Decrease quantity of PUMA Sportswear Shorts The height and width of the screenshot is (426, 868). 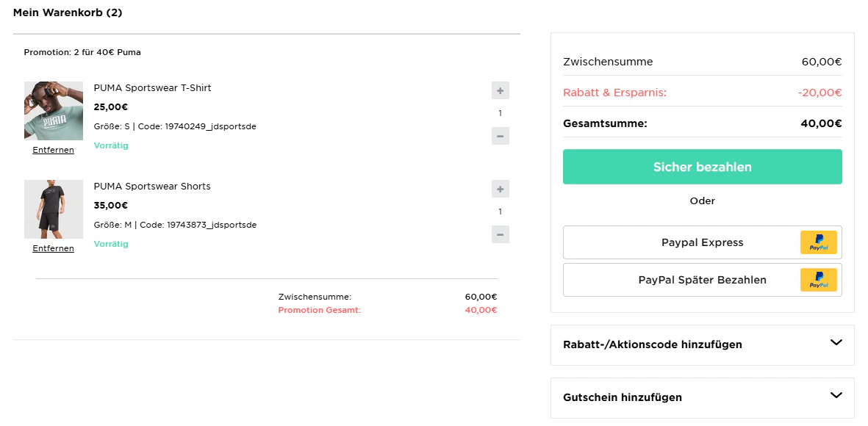(x=500, y=234)
